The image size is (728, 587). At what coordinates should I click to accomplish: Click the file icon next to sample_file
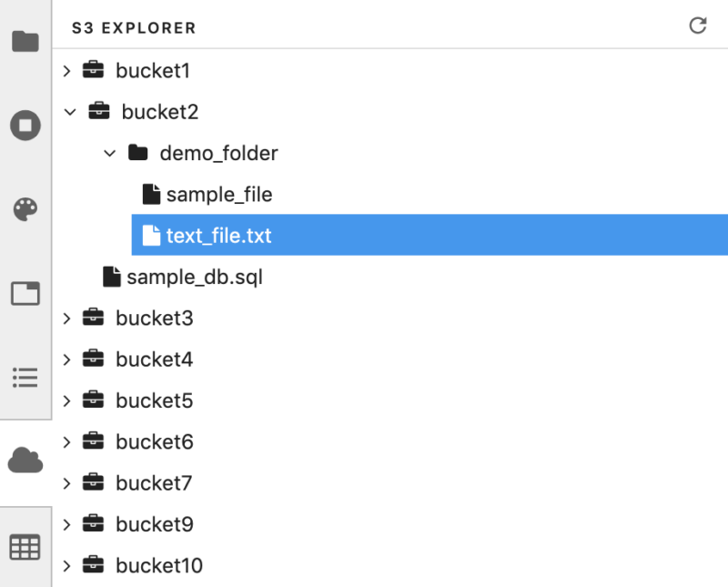click(x=151, y=195)
